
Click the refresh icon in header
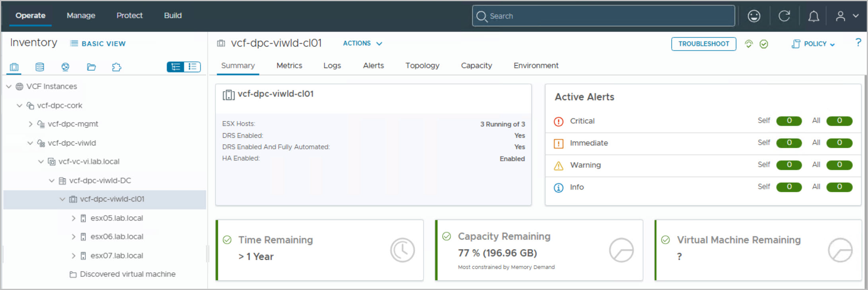pyautogui.click(x=784, y=16)
